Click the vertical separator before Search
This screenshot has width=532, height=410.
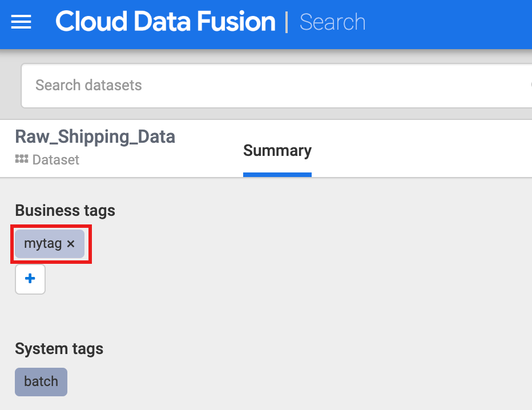pos(287,22)
